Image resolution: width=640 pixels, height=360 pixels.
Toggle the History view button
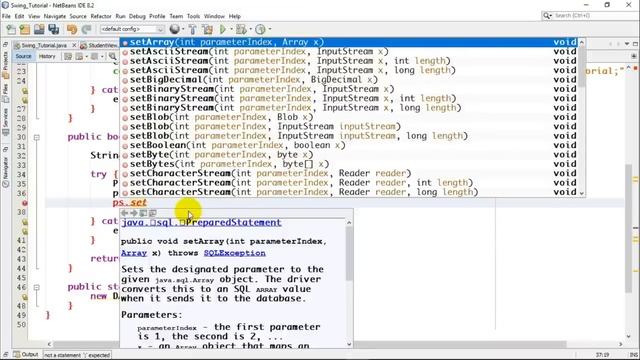tap(47, 56)
